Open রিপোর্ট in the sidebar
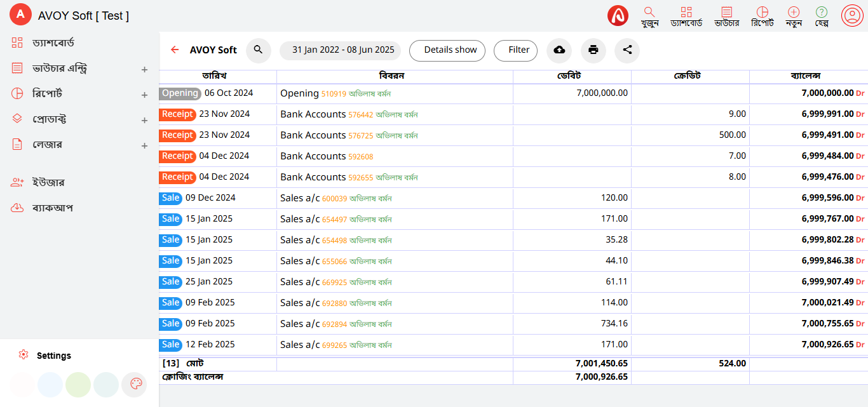868x407 pixels. click(47, 93)
